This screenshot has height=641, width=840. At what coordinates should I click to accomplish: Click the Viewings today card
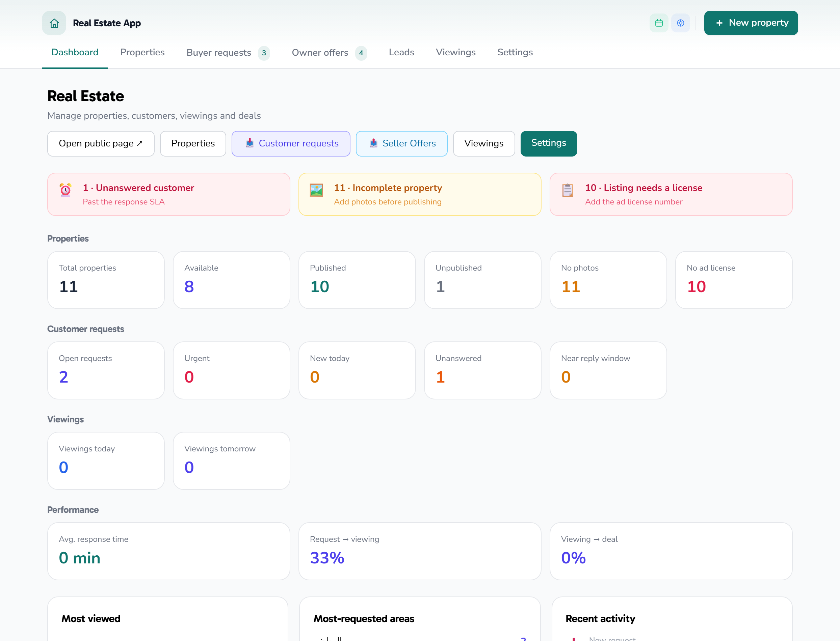click(106, 461)
